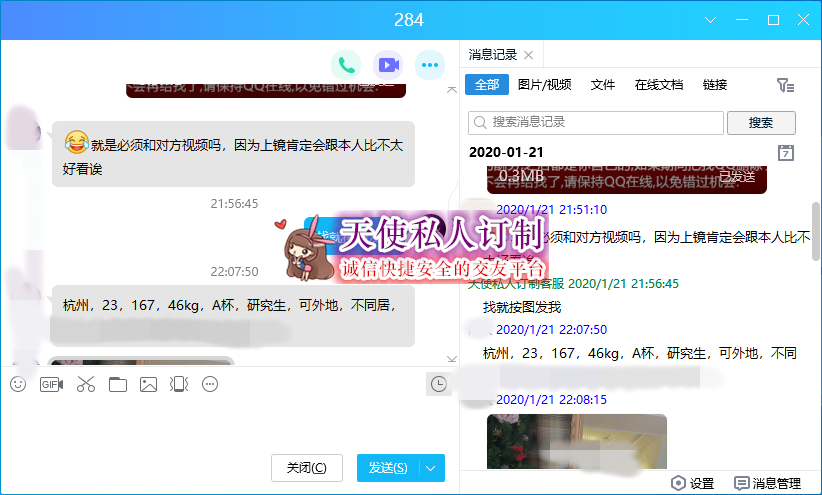Open the message filter icon beside 链接
Screen dimensions: 822x495
click(x=786, y=86)
